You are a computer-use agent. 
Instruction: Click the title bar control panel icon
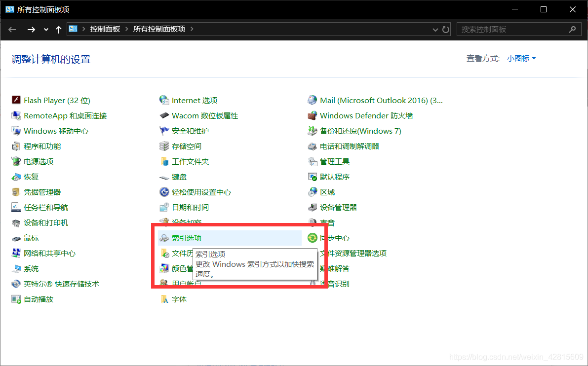tap(10, 9)
